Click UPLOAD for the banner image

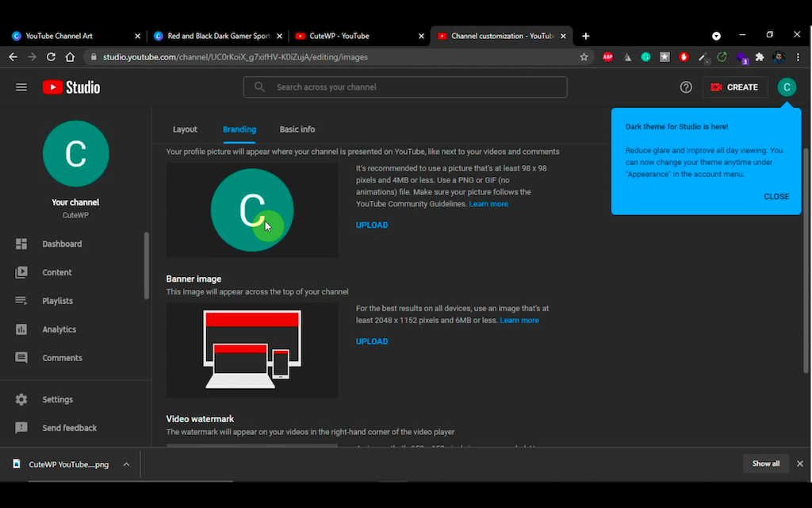pyautogui.click(x=372, y=341)
